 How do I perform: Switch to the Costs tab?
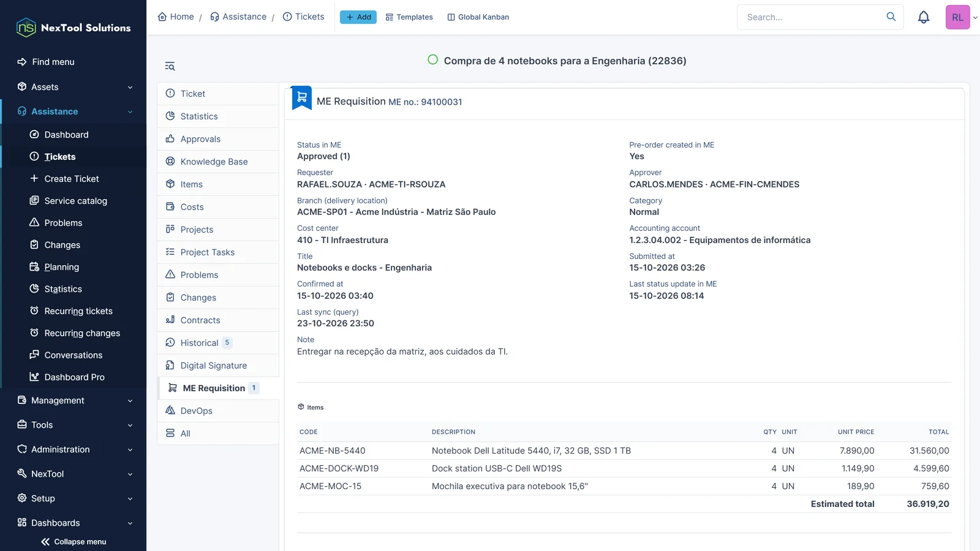tap(218, 207)
